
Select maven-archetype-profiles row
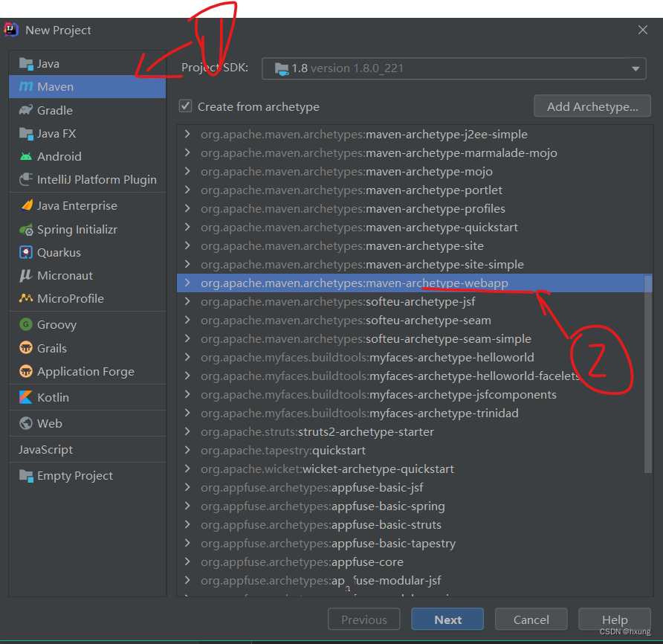click(x=415, y=209)
